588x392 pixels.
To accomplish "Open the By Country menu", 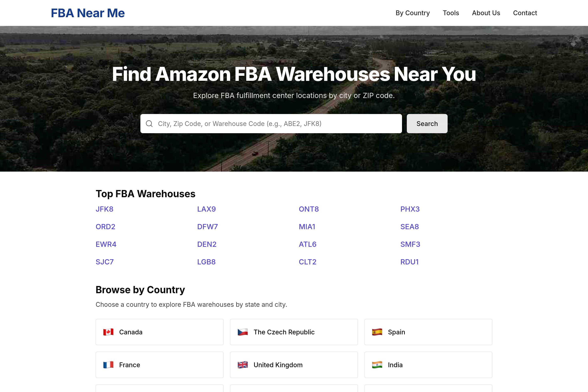I will point(412,13).
